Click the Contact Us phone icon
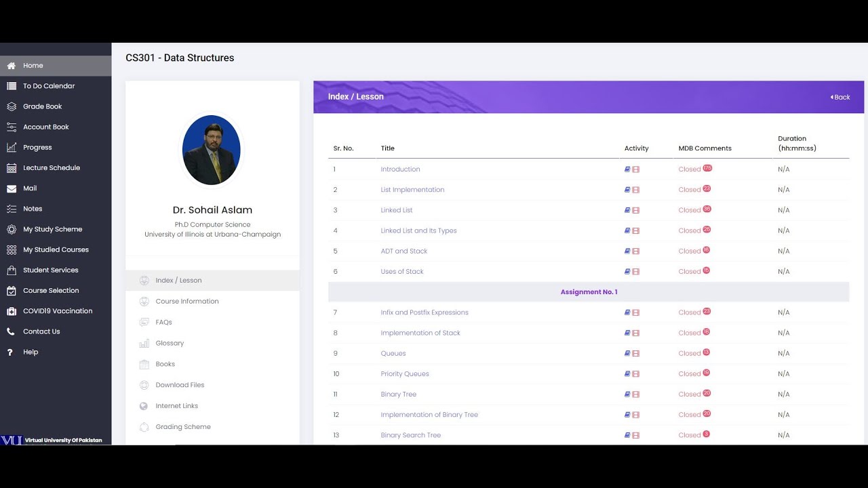The height and width of the screenshot is (488, 868). pyautogui.click(x=11, y=331)
